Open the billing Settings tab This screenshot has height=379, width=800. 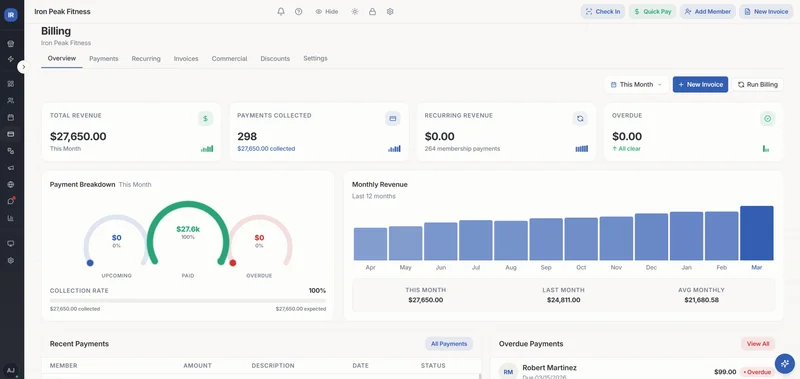315,59
